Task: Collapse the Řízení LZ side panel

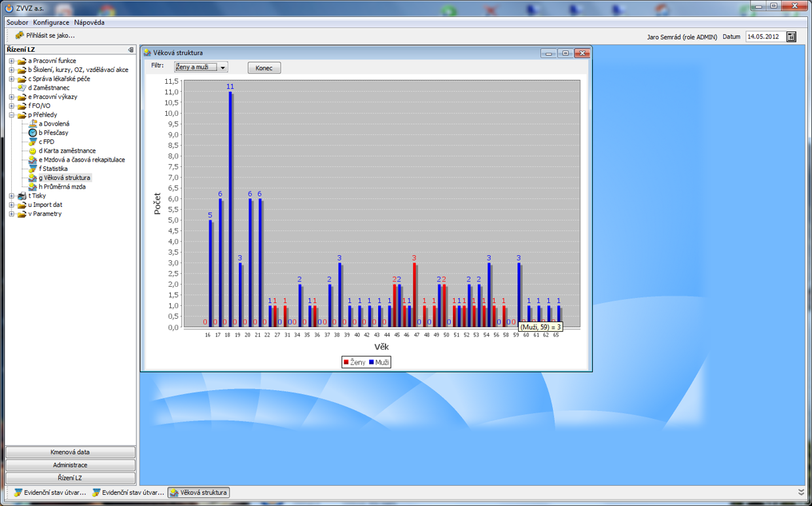Action: pos(131,50)
